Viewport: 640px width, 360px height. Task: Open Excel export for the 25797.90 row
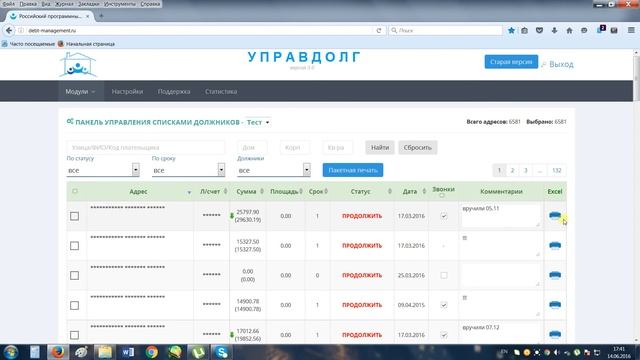555,216
